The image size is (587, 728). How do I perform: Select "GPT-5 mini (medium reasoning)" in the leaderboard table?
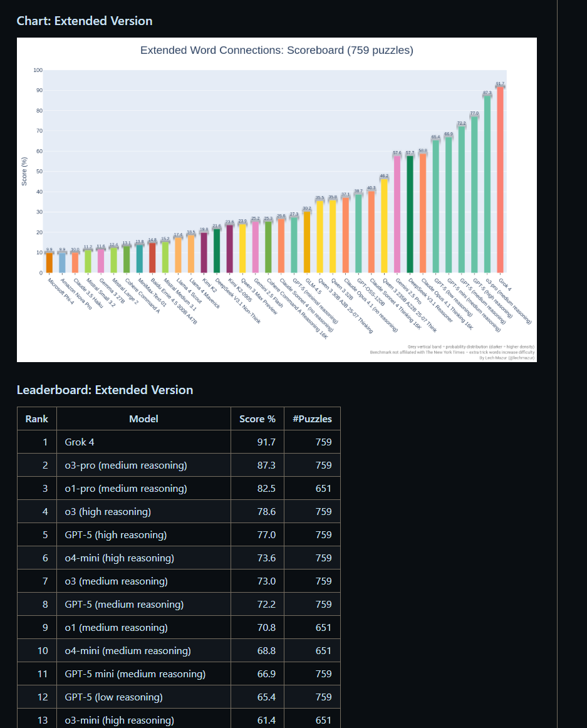[x=143, y=674]
